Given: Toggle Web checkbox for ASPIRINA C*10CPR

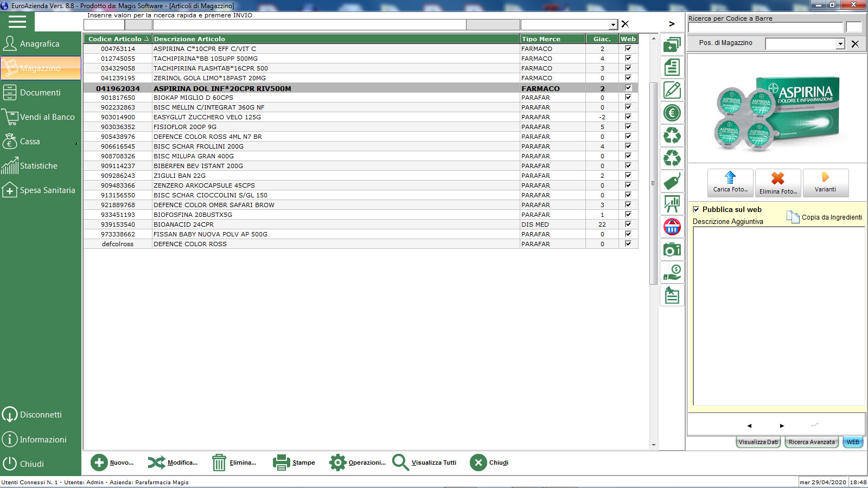Looking at the screenshot, I should (x=628, y=49).
